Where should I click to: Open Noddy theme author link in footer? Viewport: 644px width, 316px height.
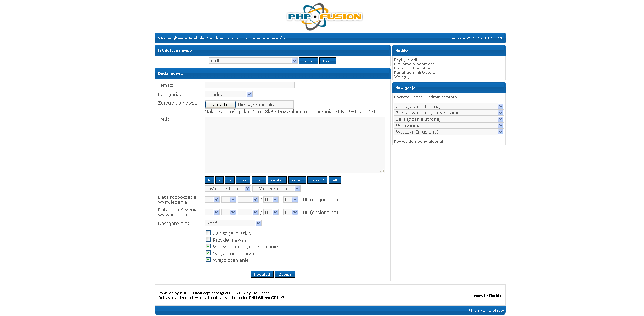tap(495, 295)
